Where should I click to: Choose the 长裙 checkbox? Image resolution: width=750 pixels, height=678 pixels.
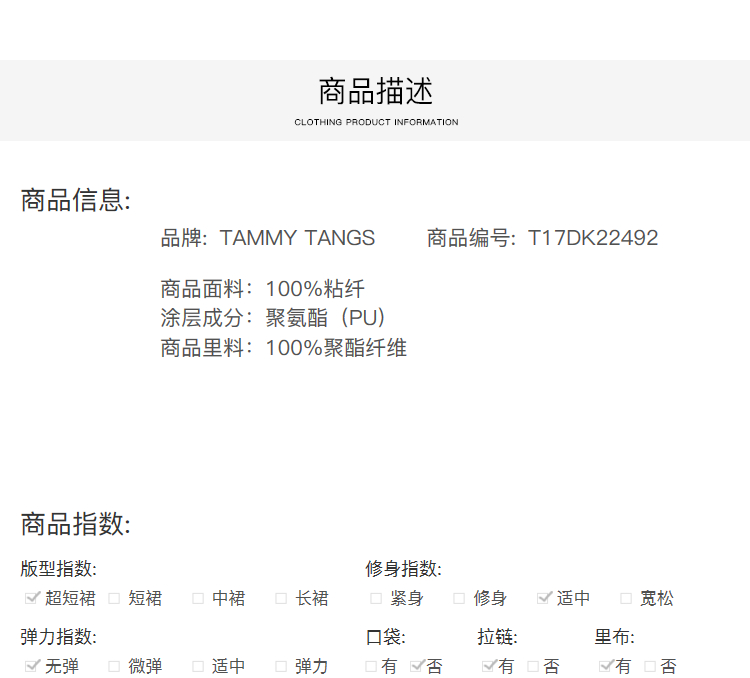(281, 598)
